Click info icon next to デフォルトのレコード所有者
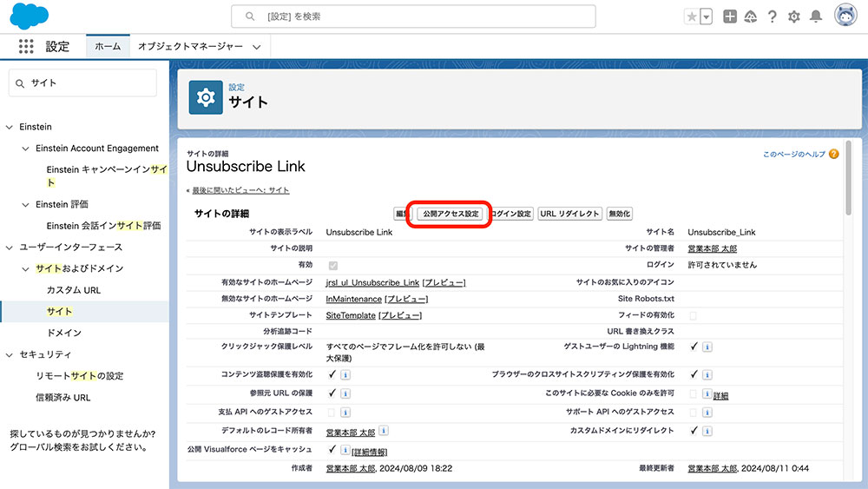868x489 pixels. pyautogui.click(x=383, y=430)
